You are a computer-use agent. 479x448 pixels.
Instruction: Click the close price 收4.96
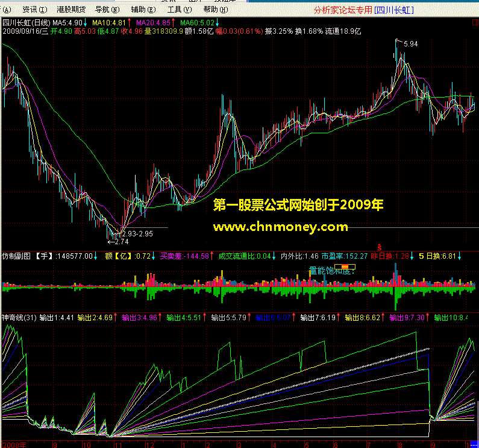tap(132, 31)
